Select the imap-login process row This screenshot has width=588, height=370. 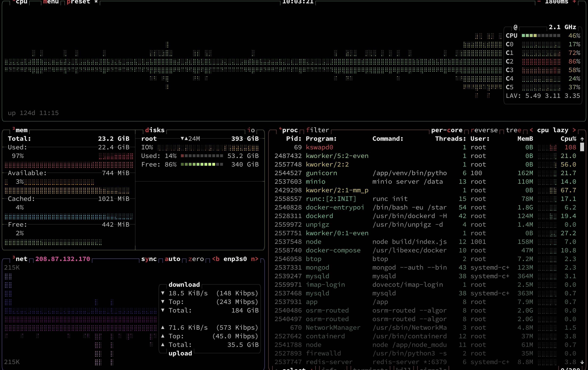click(425, 285)
